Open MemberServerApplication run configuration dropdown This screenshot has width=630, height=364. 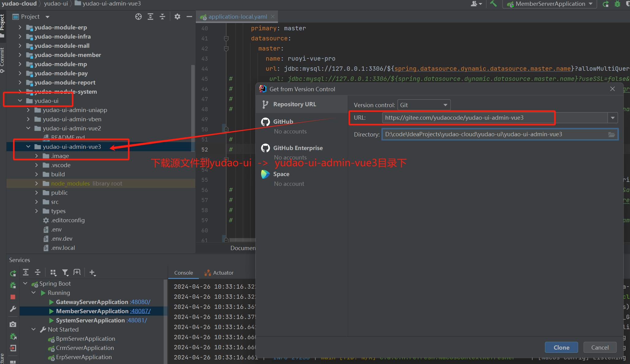[x=590, y=4]
